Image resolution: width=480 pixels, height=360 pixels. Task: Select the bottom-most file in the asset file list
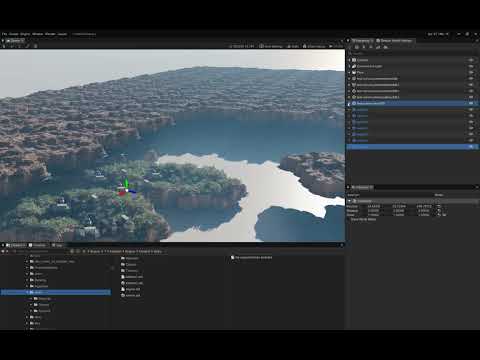[x=131, y=296]
